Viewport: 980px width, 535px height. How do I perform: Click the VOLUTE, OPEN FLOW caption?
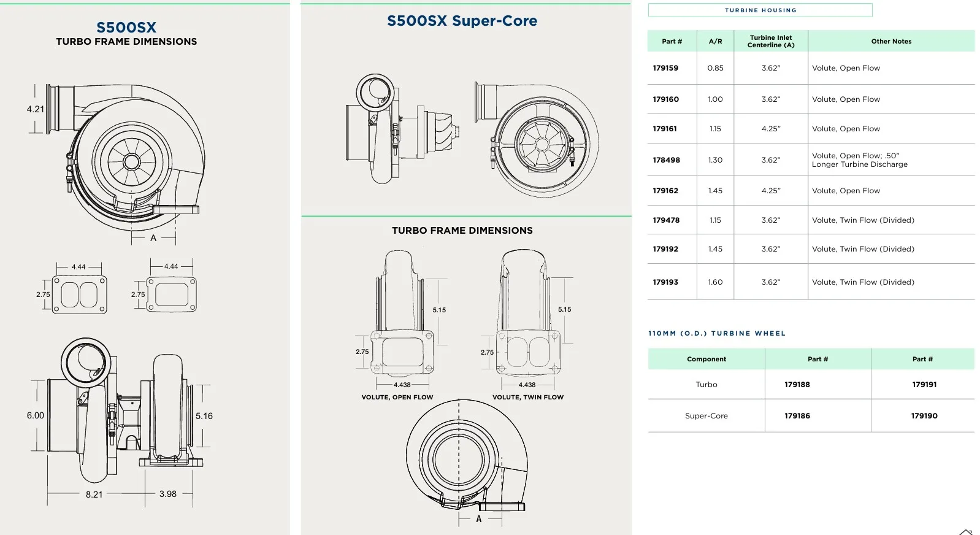[x=397, y=397]
